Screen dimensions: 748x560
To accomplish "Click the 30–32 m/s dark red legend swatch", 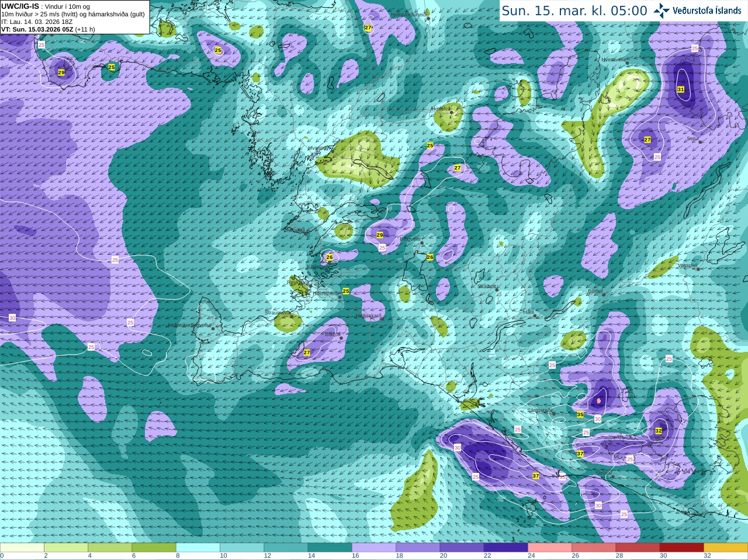I will (x=682, y=547).
